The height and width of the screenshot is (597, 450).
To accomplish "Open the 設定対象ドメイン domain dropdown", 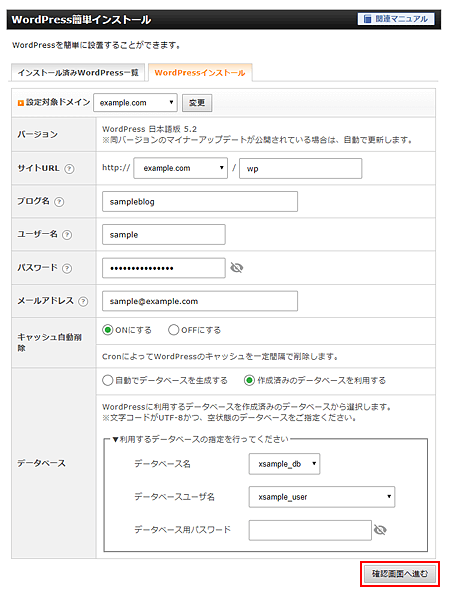I will pos(135,102).
